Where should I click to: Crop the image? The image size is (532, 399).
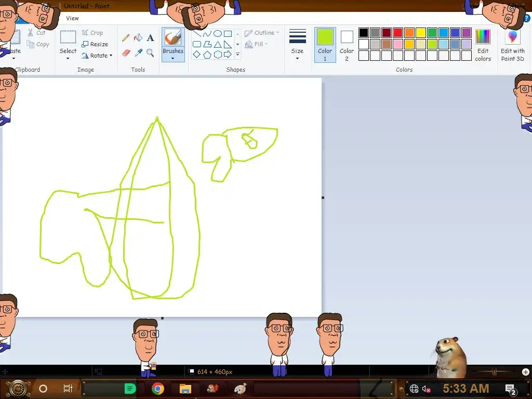pyautogui.click(x=92, y=33)
